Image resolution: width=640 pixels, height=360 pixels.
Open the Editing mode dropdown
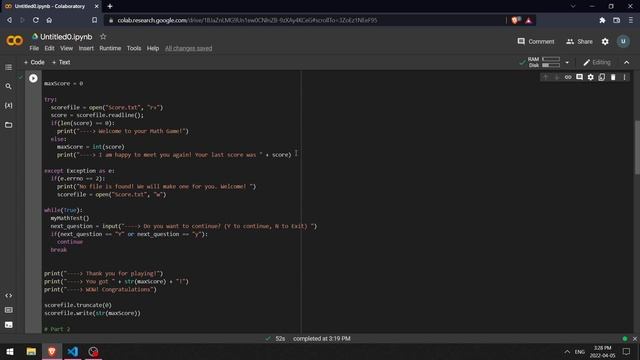[x=597, y=62]
